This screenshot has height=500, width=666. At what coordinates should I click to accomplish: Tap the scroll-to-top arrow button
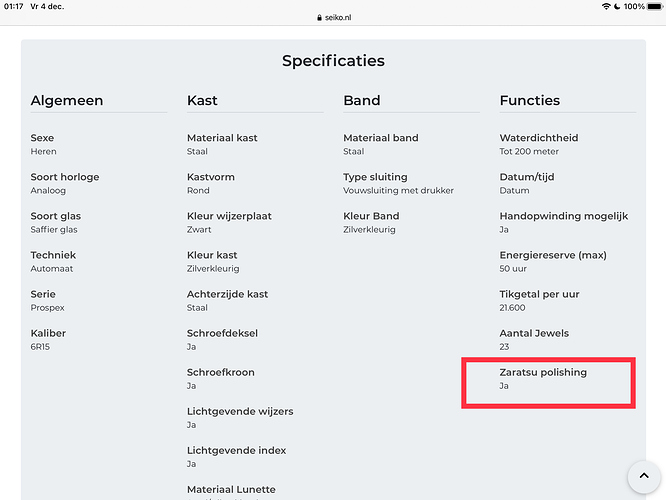pos(641,476)
